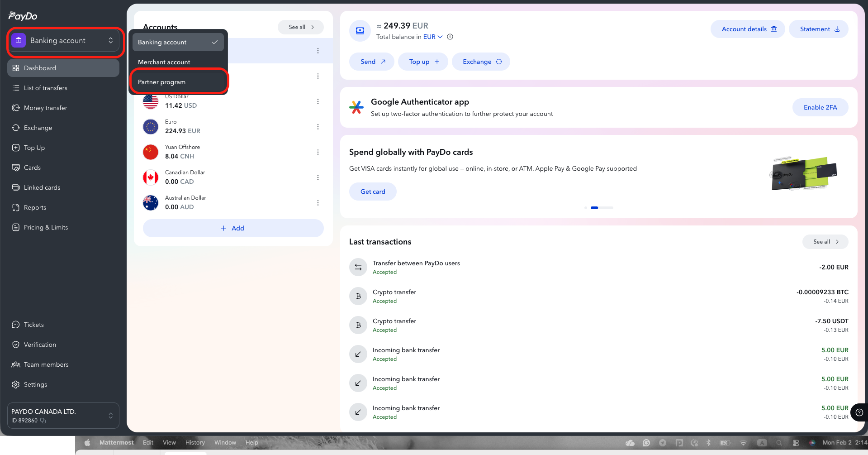Image resolution: width=868 pixels, height=455 pixels.
Task: Click the Bitcoin icon of the USDT transfer
Action: (358, 325)
